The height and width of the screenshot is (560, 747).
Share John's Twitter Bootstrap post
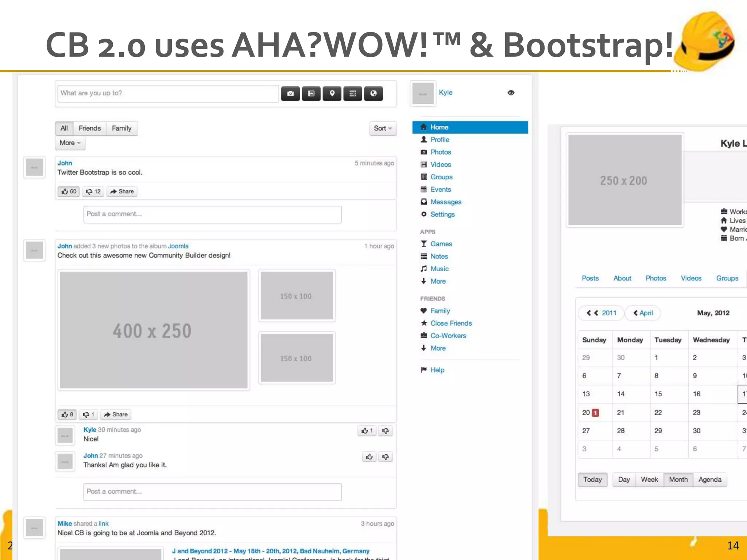tap(122, 191)
